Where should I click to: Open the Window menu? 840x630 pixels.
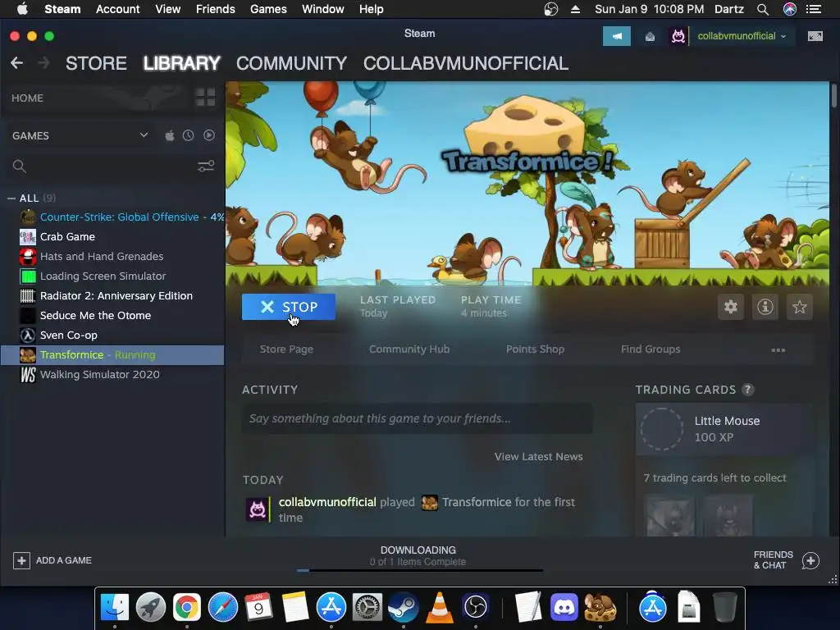(323, 9)
